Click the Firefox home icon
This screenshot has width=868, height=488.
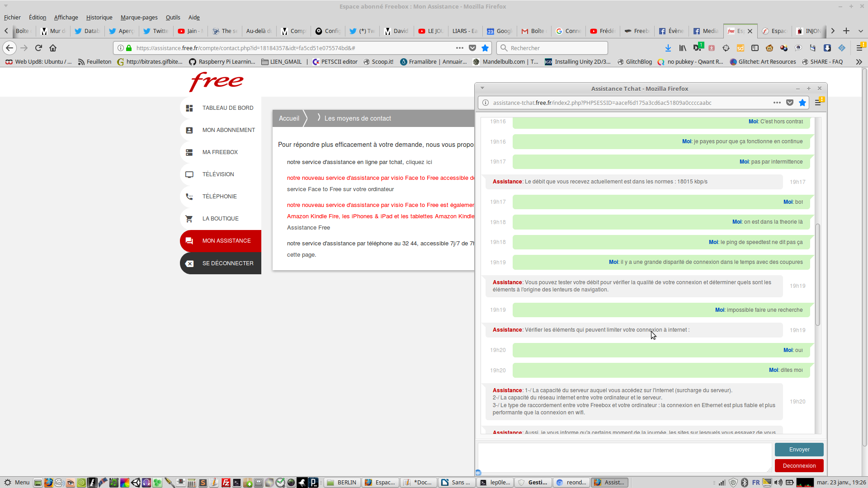point(53,48)
